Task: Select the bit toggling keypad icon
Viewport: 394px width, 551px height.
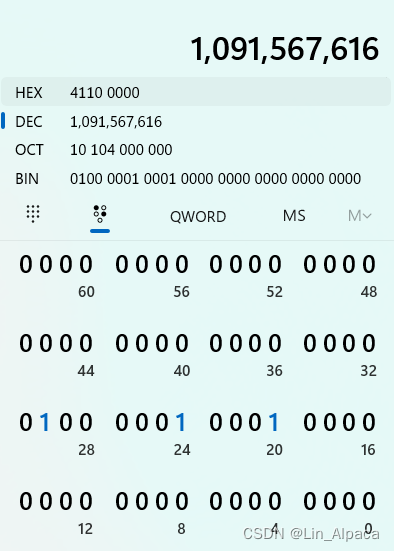Action: (100, 214)
